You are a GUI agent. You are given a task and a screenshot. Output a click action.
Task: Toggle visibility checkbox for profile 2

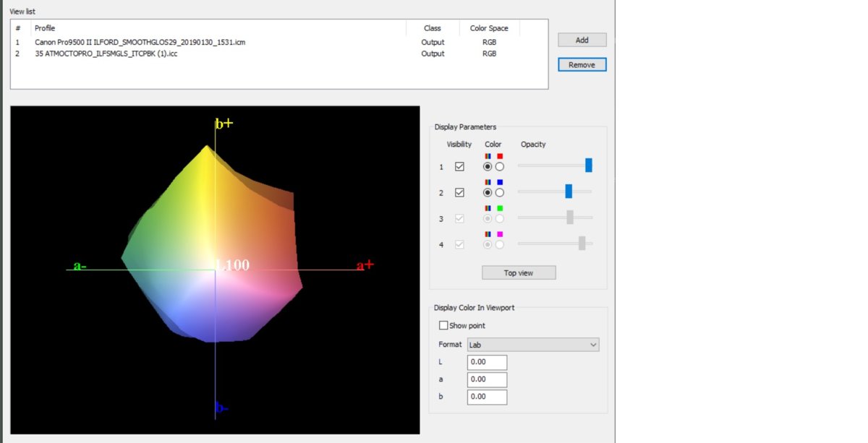pos(459,193)
